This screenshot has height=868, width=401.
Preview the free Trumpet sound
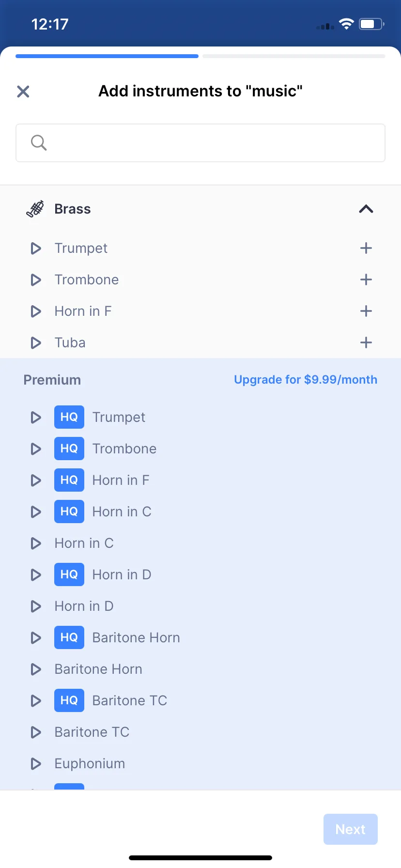[x=36, y=248]
